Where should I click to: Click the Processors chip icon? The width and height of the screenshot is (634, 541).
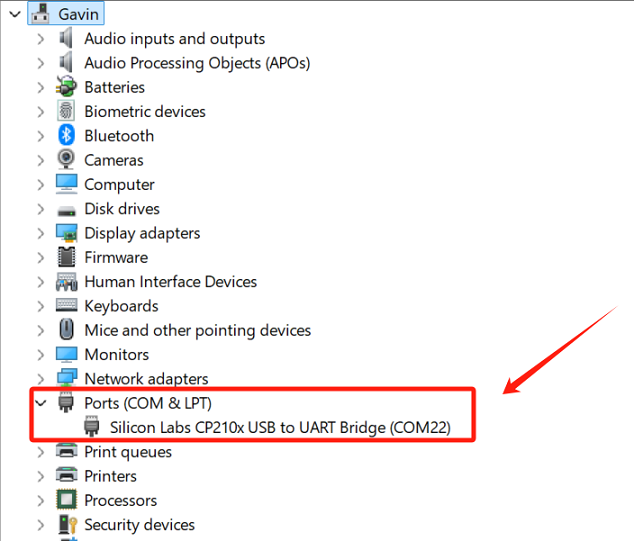[67, 500]
